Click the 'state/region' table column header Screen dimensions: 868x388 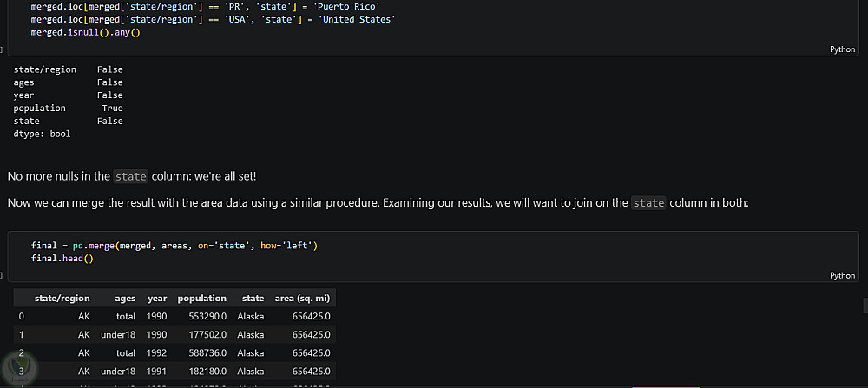(x=62, y=299)
